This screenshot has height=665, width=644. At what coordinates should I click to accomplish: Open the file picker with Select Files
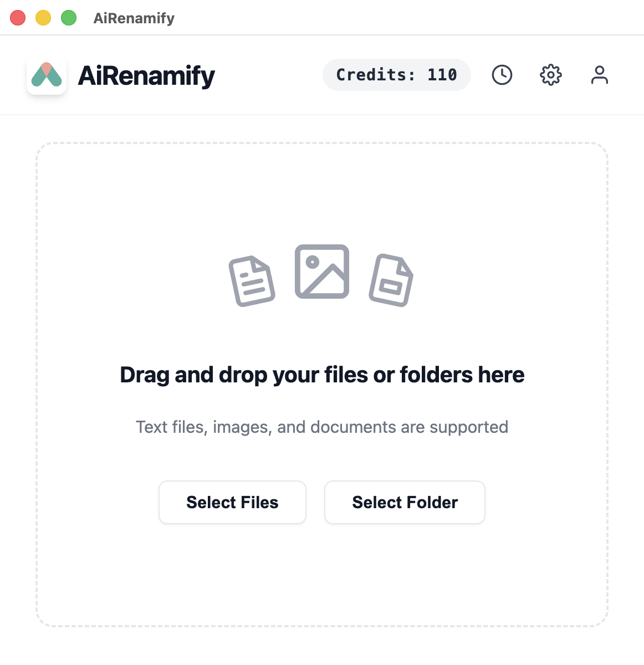pyautogui.click(x=232, y=502)
